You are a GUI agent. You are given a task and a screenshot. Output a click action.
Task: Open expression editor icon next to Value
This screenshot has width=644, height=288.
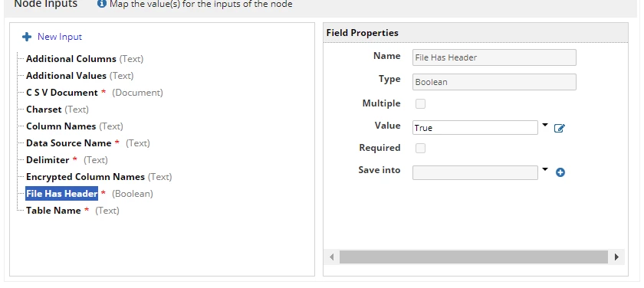(x=560, y=129)
